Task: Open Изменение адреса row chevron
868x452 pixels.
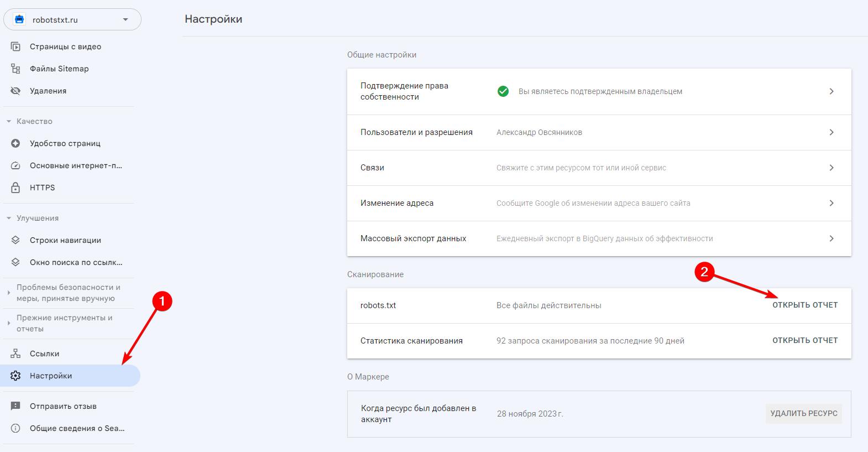Action: tap(832, 203)
